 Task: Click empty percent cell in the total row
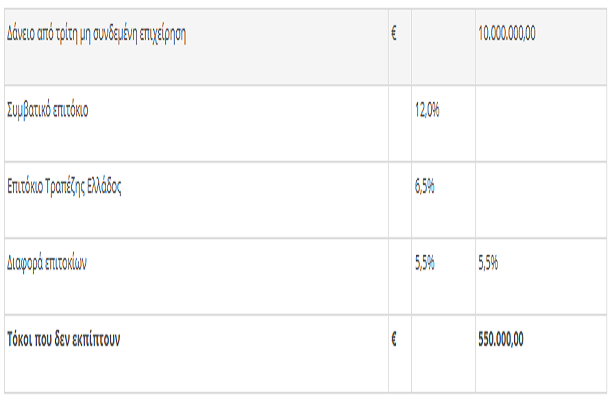443,353
